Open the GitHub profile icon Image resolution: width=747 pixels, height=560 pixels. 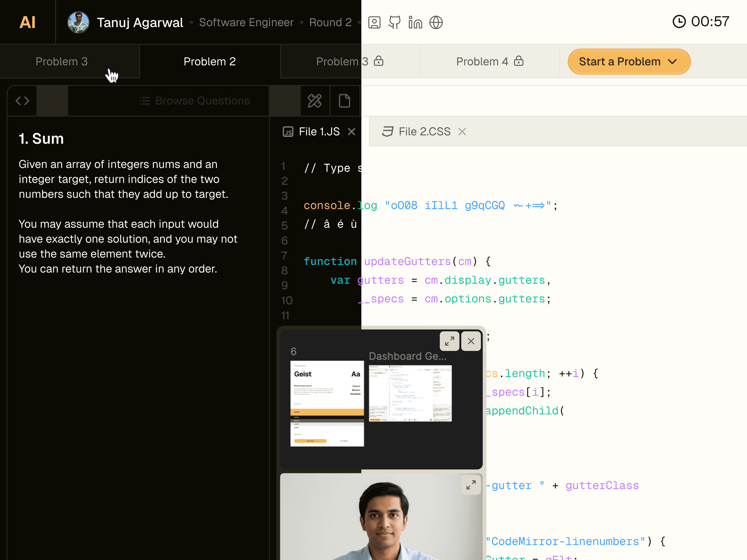coord(395,23)
